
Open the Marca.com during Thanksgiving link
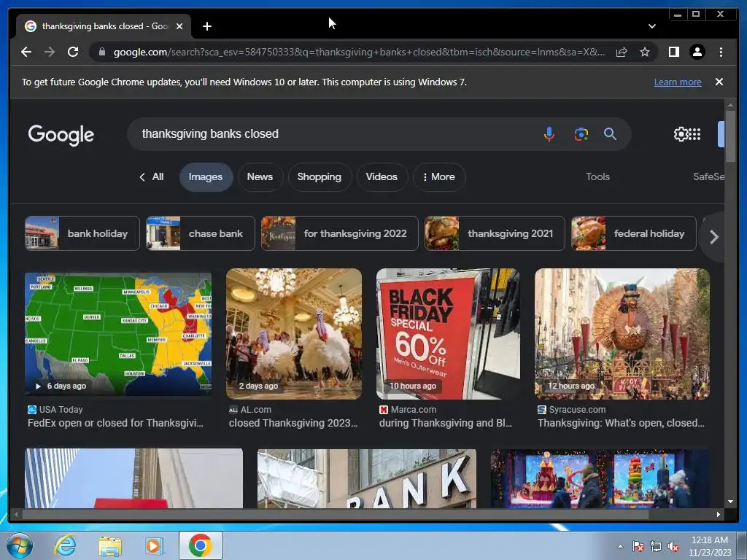(446, 423)
